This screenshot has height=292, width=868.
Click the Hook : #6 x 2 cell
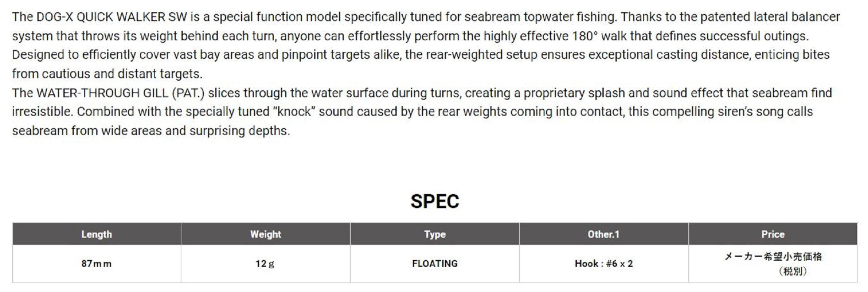(x=603, y=263)
